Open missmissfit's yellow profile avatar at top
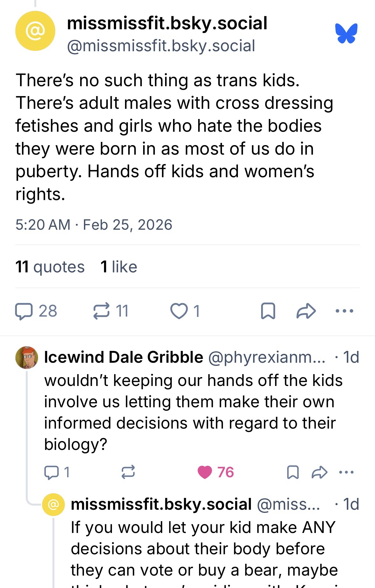375x588 pixels. coord(35,31)
